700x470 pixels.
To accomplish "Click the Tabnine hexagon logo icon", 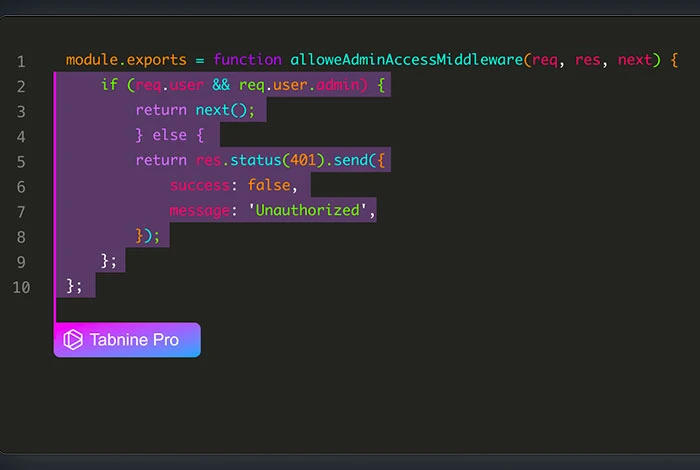I will [73, 340].
